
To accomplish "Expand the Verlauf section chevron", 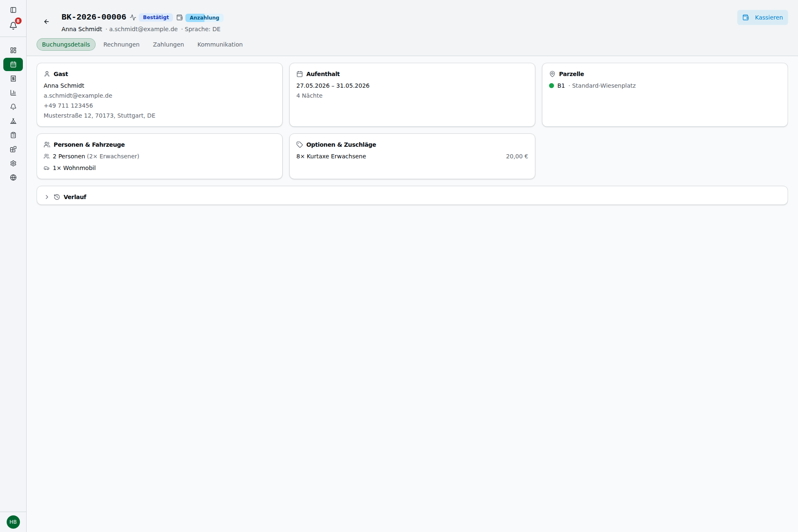I will [x=47, y=197].
